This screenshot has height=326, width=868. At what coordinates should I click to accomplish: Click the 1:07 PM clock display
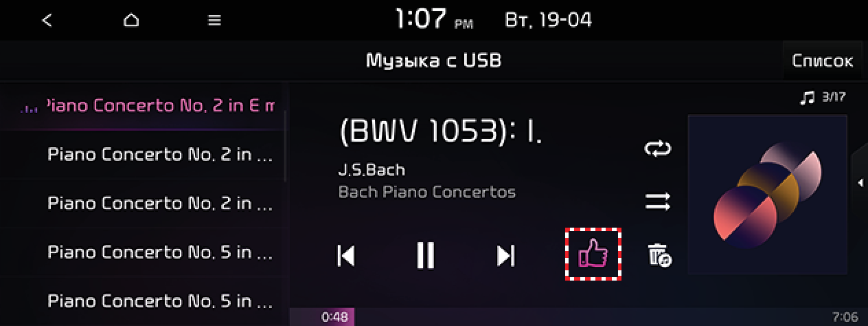pyautogui.click(x=434, y=20)
